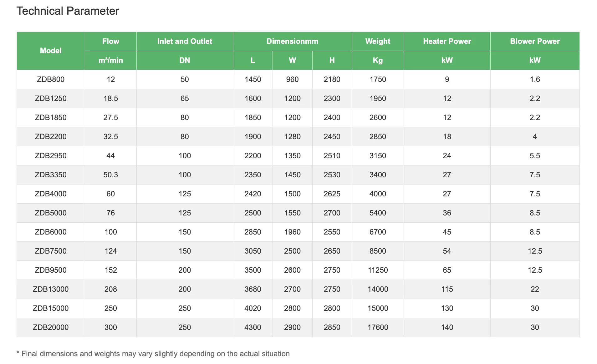The width and height of the screenshot is (597, 364).
Task: Select the ZDB2950 row label
Action: click(x=51, y=156)
